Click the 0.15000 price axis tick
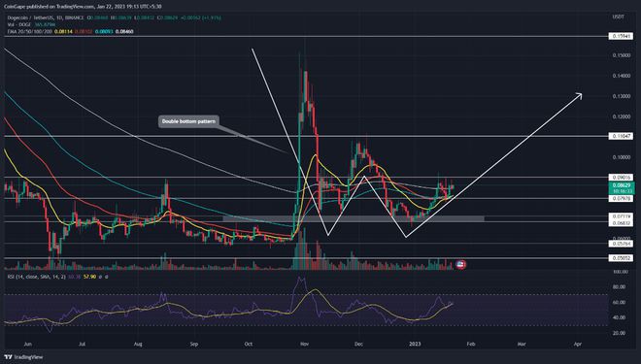 point(621,55)
